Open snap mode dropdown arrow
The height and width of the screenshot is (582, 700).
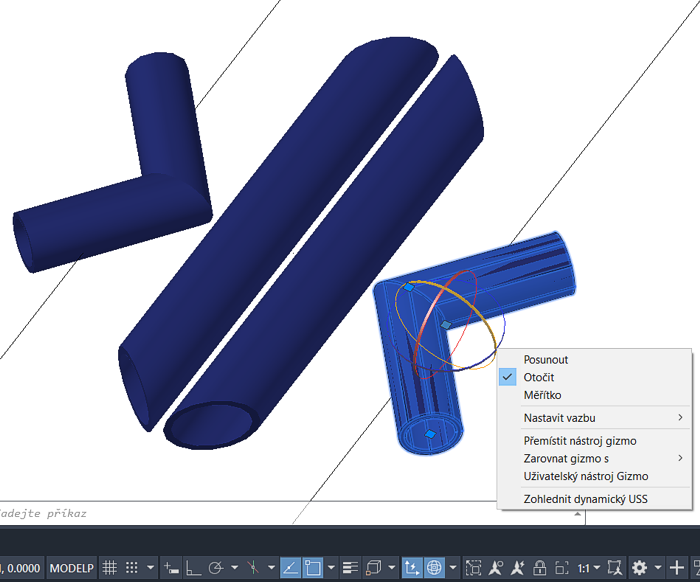coord(148,567)
